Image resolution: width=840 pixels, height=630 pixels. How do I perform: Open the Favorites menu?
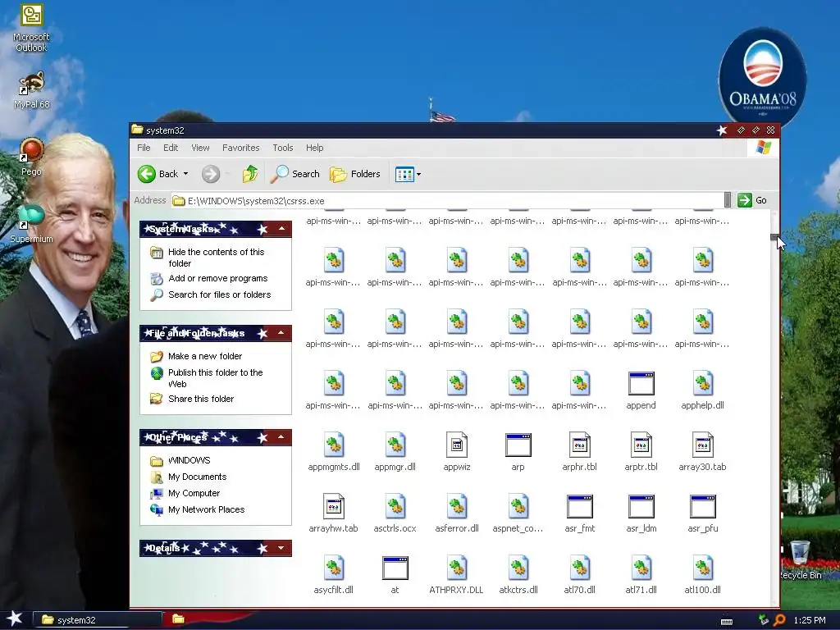pos(240,148)
